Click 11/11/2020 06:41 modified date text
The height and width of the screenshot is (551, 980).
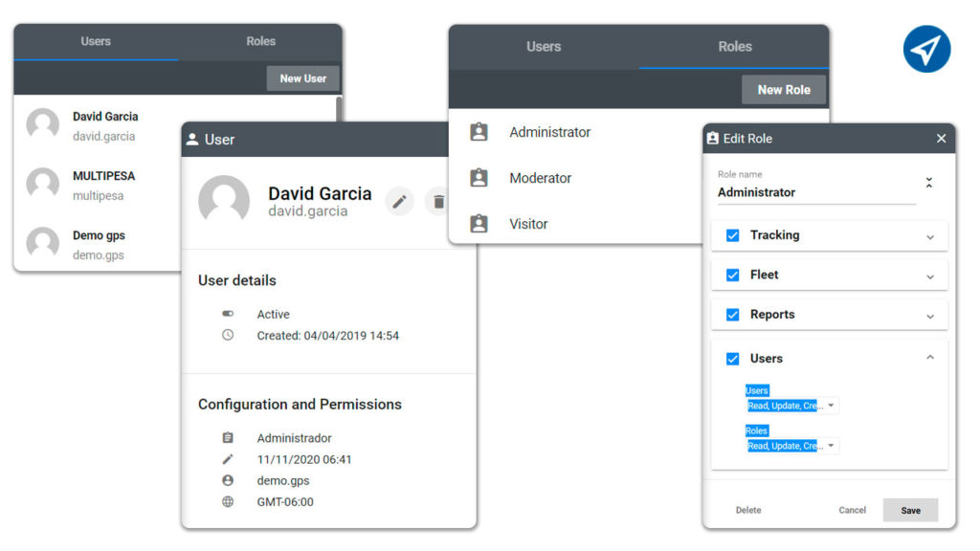pos(304,459)
